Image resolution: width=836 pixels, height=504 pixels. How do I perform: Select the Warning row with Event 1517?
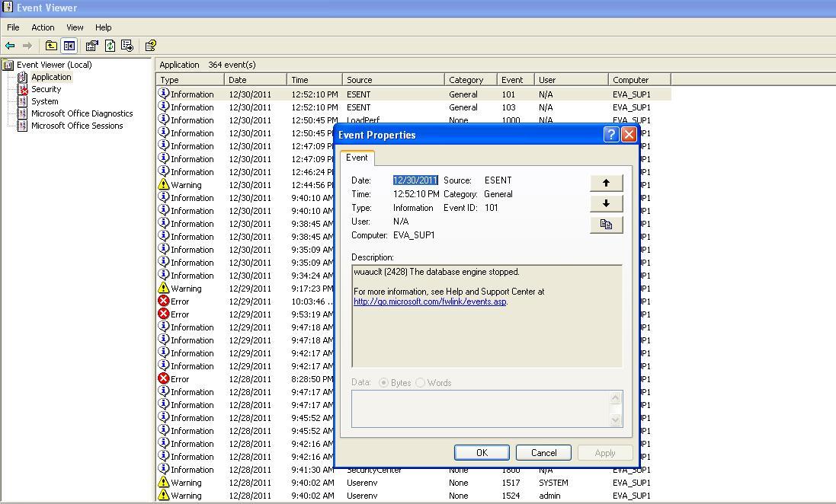coord(413,483)
